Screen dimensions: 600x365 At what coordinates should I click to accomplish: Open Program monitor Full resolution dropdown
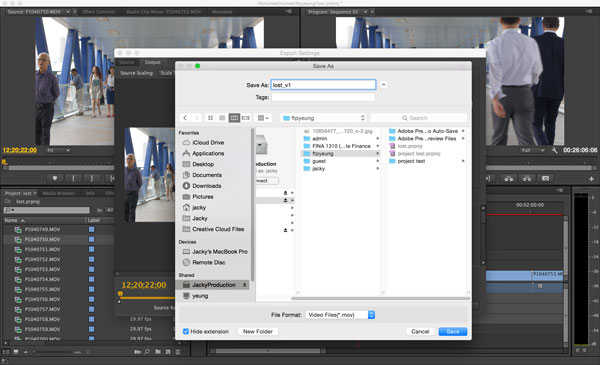pos(532,150)
